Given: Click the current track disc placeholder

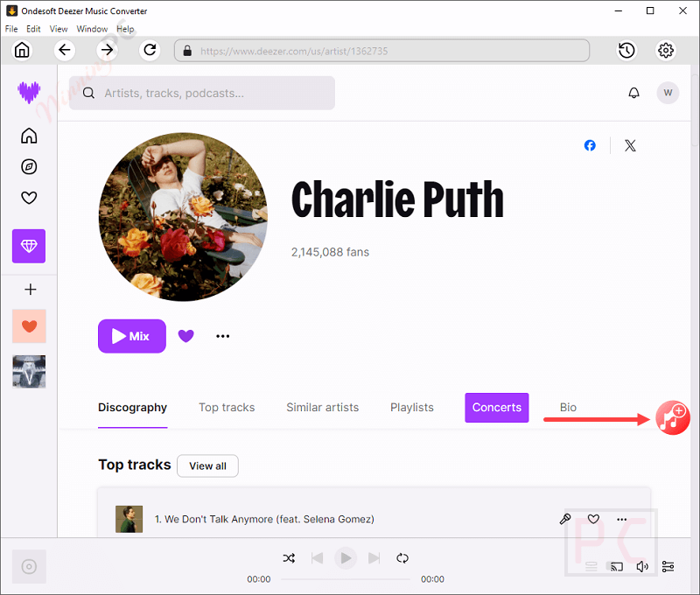Looking at the screenshot, I should click(x=29, y=567).
